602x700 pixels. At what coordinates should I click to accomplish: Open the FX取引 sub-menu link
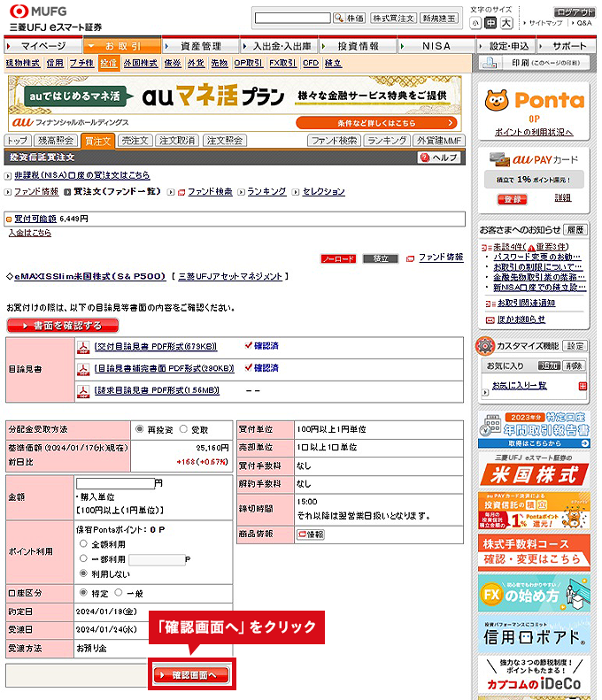coord(282,63)
